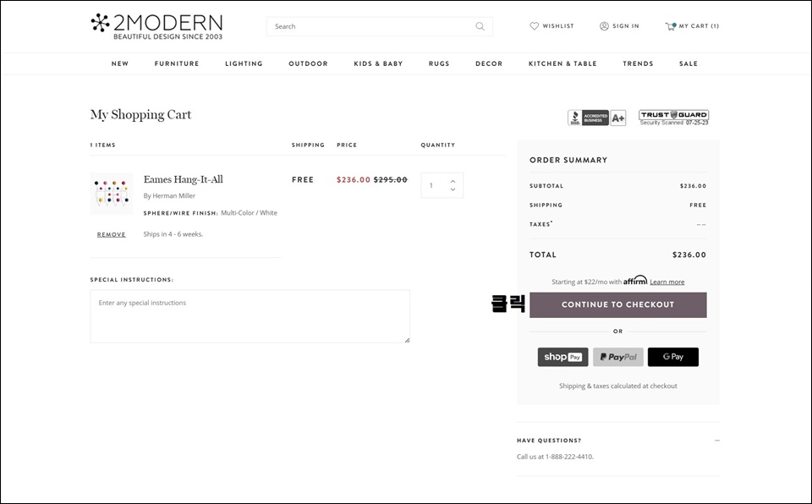Open the Eames Hang-It-All product link
This screenshot has width=812, height=504.
pos(184,180)
